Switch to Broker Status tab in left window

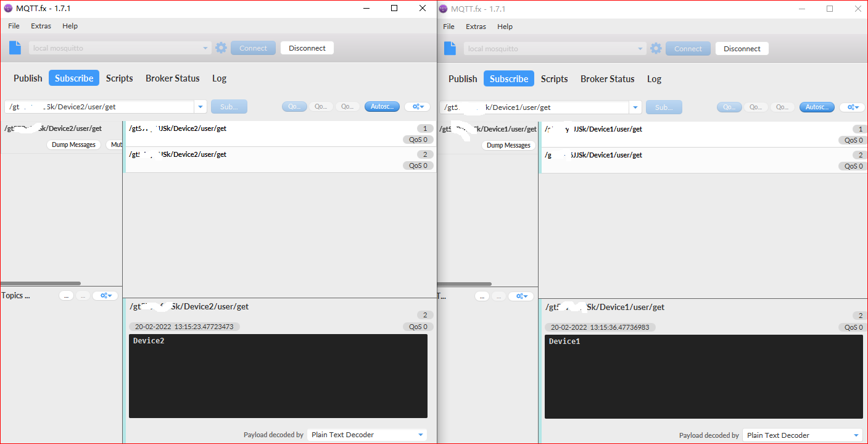173,78
